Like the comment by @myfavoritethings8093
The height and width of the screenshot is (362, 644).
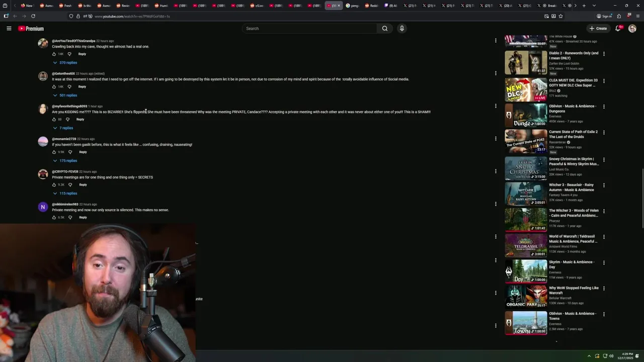(54, 119)
